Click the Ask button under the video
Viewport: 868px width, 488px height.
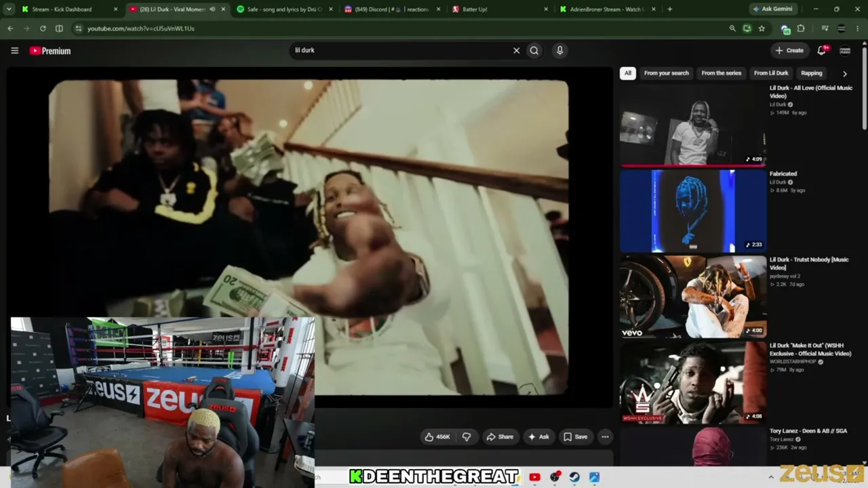[538, 437]
